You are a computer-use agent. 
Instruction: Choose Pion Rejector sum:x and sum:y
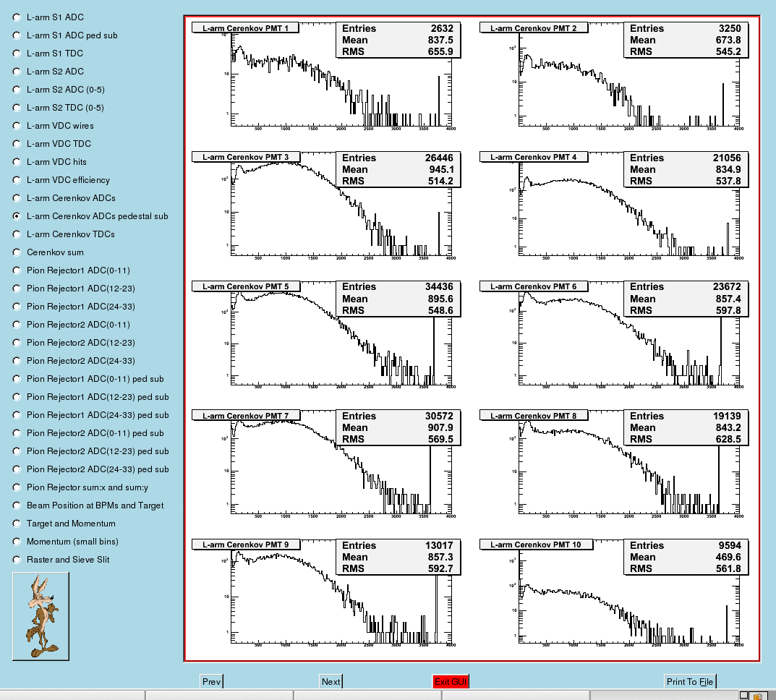(x=17, y=487)
